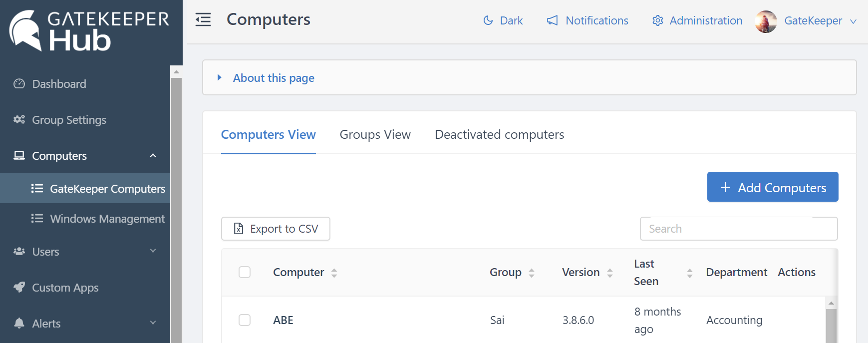Click Export to CSV button
This screenshot has height=343, width=868.
pyautogui.click(x=276, y=229)
